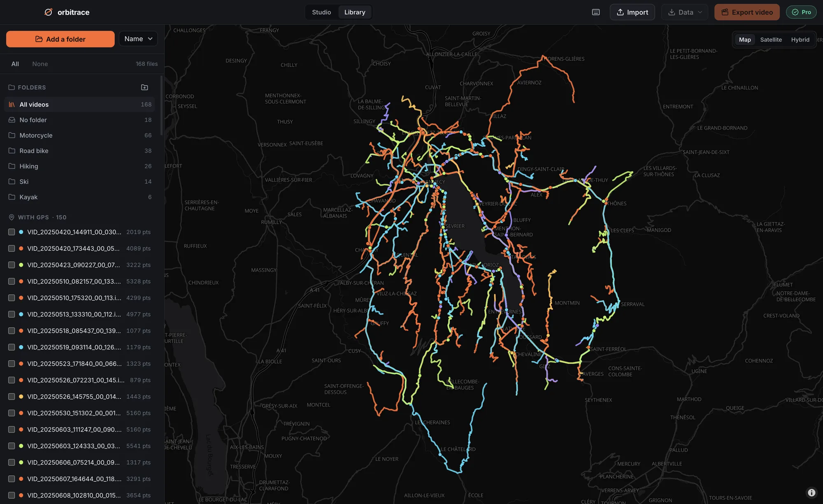
Task: Tick checkbox for VID_20250420_173443_00_05
Action: coord(12,249)
